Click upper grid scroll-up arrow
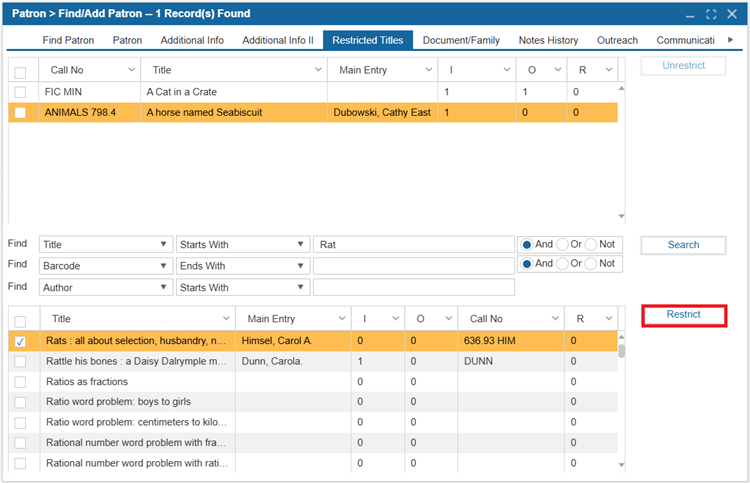The image size is (750, 483). point(621,88)
